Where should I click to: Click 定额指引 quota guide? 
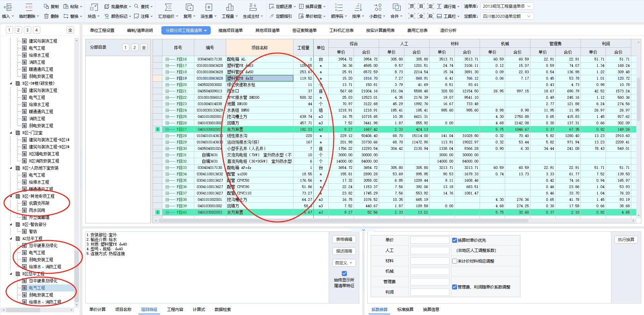pyautogui.click(x=281, y=16)
